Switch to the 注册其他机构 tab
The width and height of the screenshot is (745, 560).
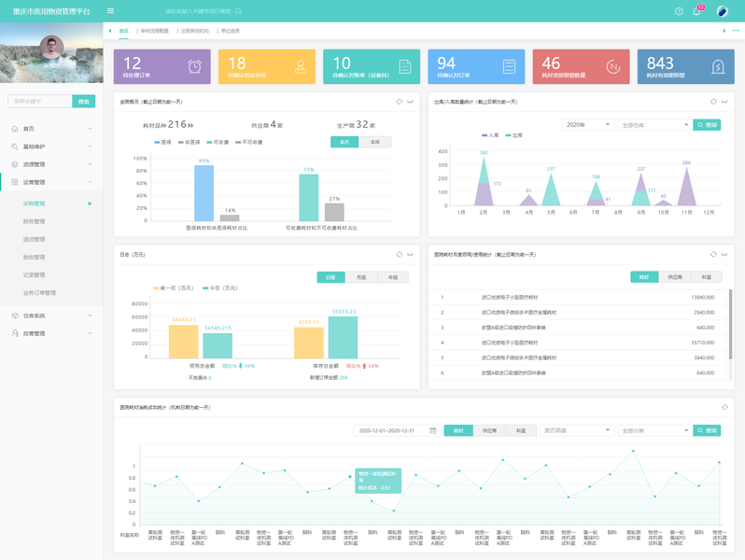coord(194,31)
